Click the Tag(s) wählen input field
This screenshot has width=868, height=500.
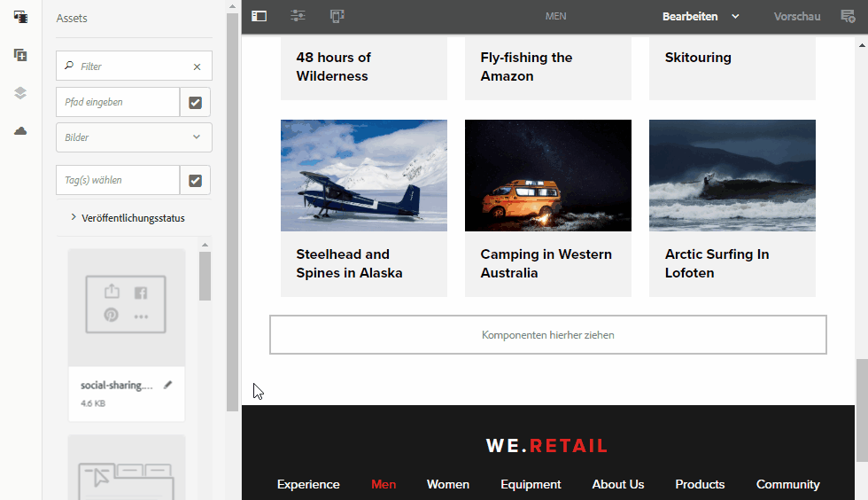[x=118, y=180]
